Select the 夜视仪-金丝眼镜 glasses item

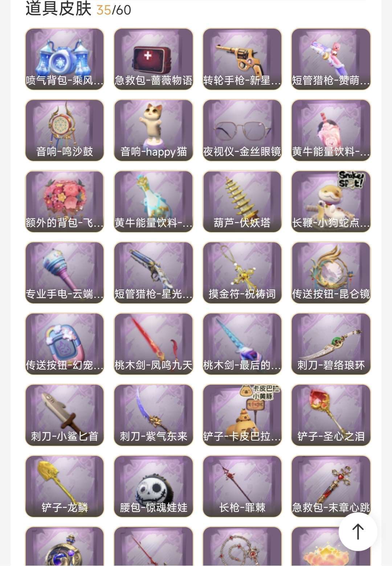[x=242, y=130]
